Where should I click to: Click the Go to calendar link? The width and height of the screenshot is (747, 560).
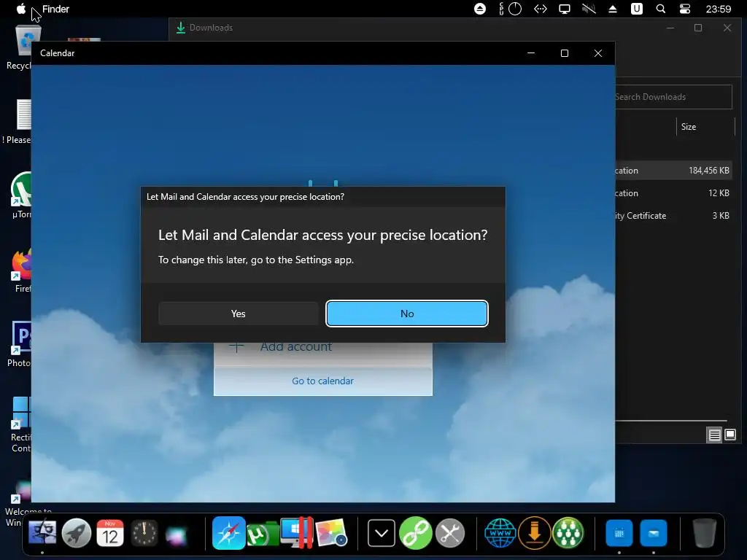click(322, 381)
